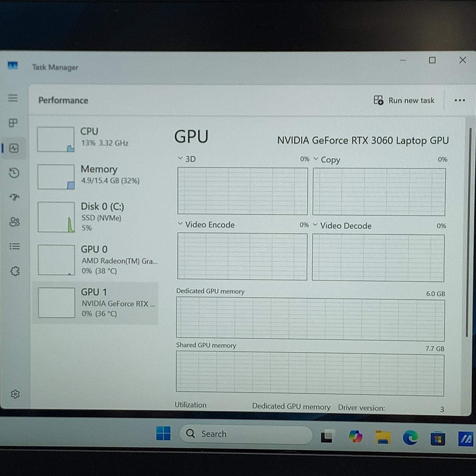Open Copilot from the taskbar

[355, 436]
